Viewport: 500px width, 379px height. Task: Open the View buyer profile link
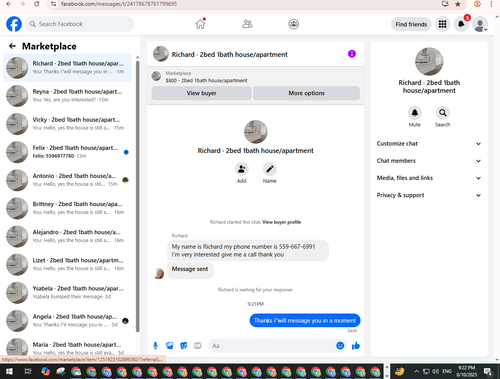coord(281,222)
